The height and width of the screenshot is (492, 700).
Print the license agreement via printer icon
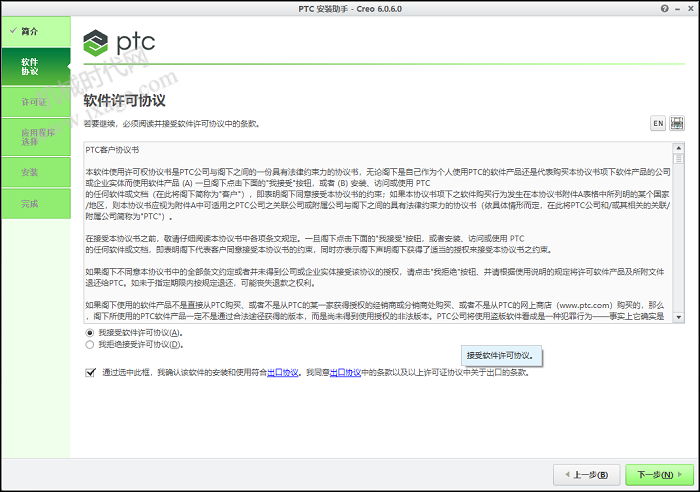pyautogui.click(x=677, y=123)
